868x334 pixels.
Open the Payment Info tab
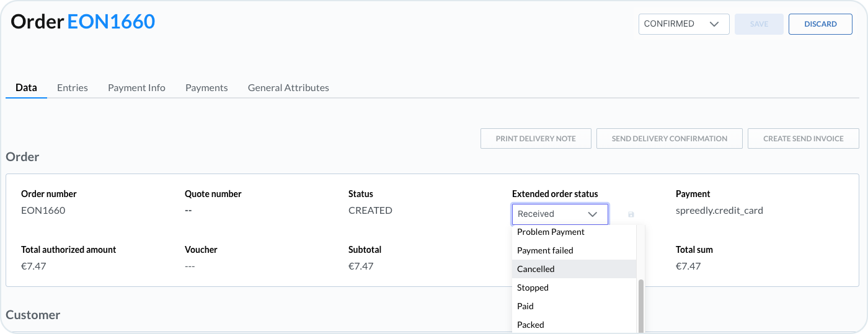coord(136,88)
